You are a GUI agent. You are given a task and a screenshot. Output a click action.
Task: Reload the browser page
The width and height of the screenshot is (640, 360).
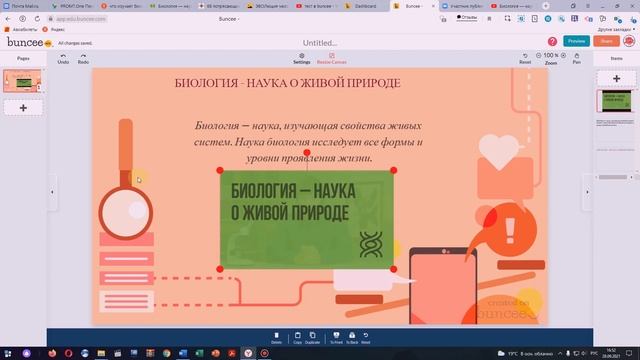(37, 19)
